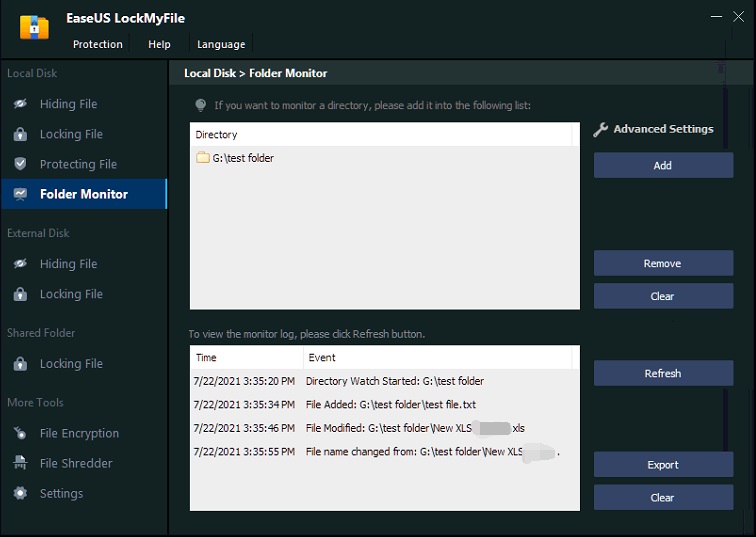Select the Directory Watch Started log row
756x537 pixels.
point(384,381)
